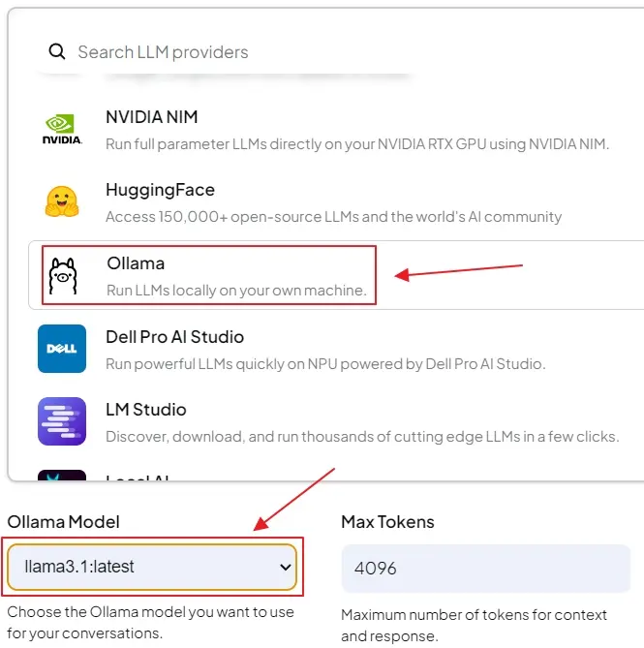Click the Max Tokens 4096 field

click(486, 569)
